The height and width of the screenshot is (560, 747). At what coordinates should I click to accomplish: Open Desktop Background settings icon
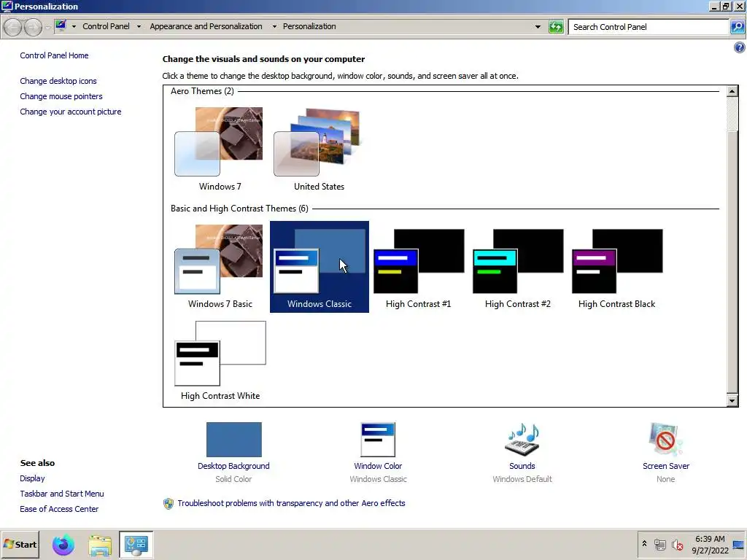tap(234, 440)
